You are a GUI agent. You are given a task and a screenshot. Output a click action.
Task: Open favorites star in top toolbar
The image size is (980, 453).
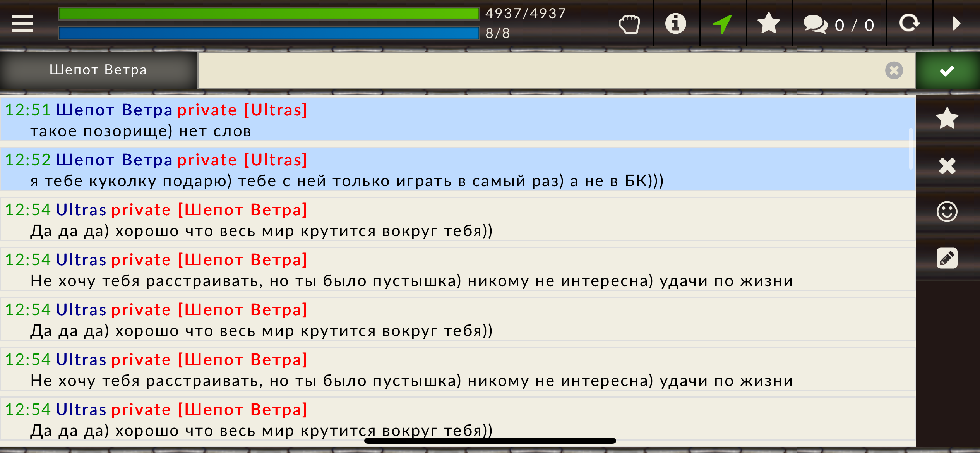pos(769,23)
